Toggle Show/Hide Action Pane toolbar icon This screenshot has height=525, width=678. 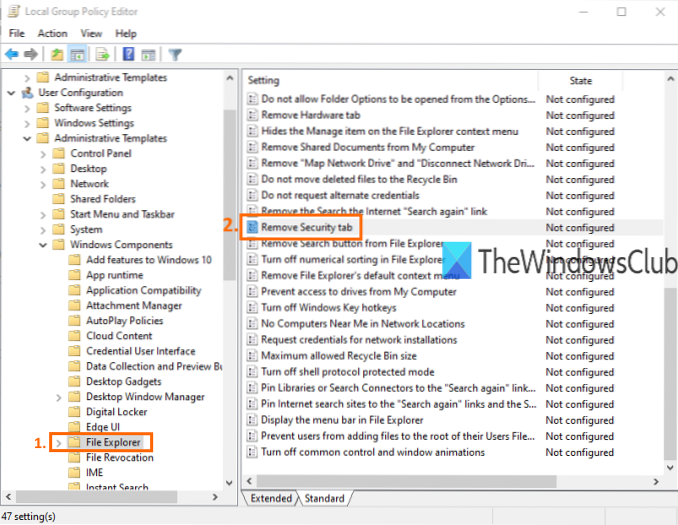[x=147, y=54]
